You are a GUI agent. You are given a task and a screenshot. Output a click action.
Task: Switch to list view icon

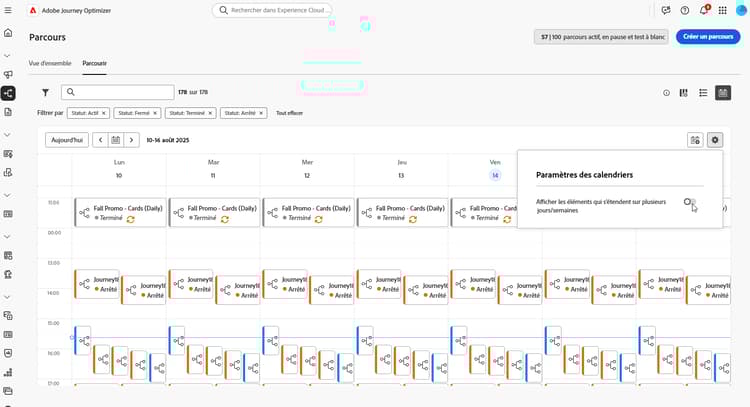click(703, 93)
